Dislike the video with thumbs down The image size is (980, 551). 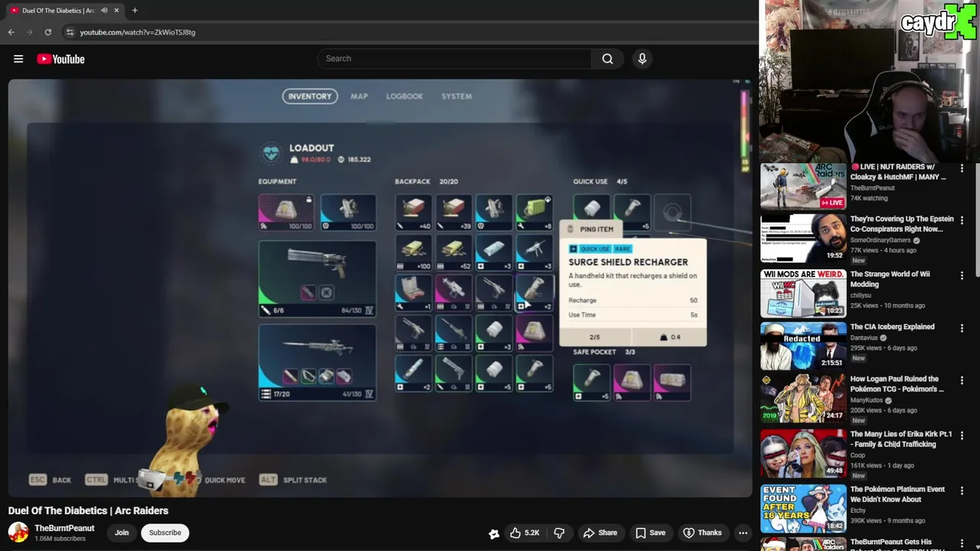coord(559,533)
